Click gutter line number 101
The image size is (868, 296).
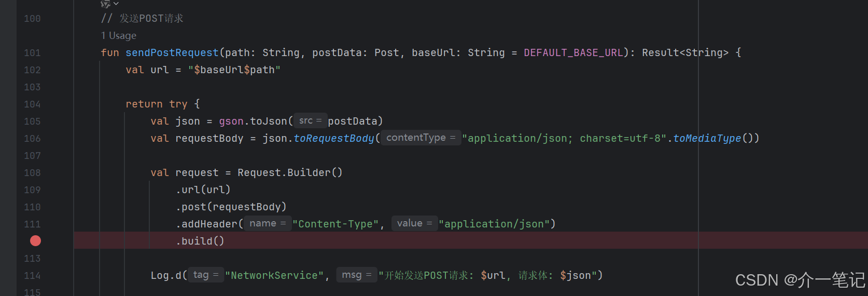click(32, 53)
